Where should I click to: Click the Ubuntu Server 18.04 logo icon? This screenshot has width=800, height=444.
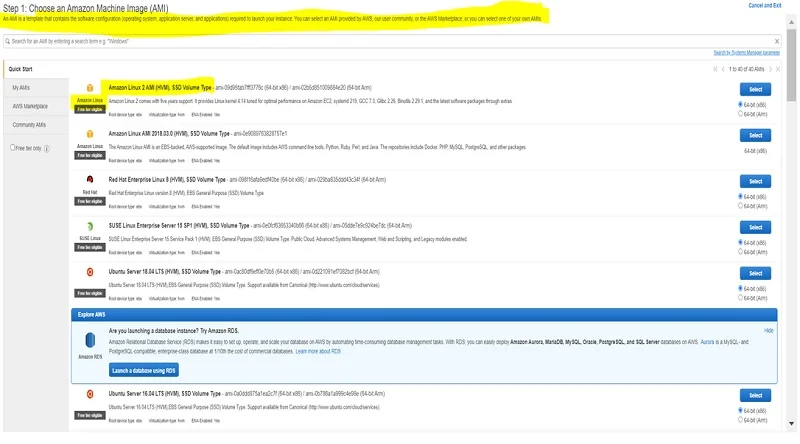90,272
